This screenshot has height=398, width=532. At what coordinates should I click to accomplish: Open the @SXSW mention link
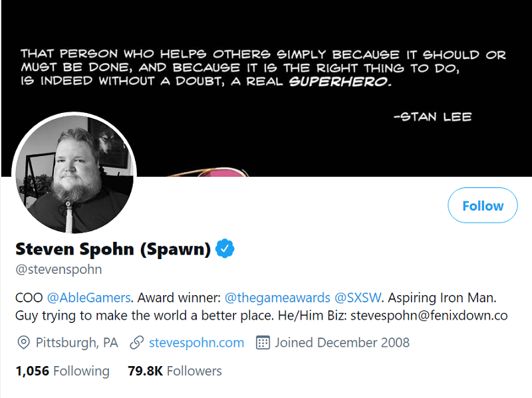click(x=358, y=298)
